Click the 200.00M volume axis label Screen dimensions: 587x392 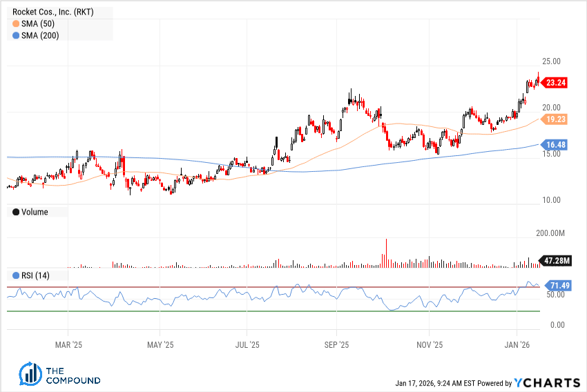pyautogui.click(x=550, y=233)
